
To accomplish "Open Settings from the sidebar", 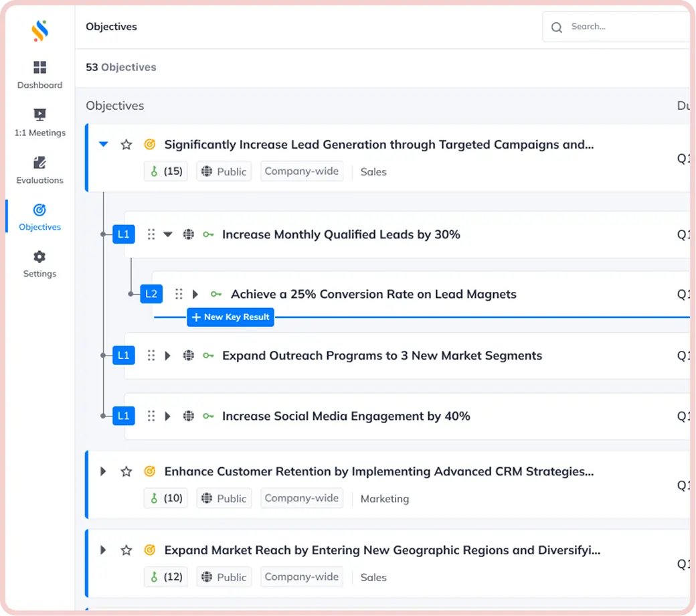I will (x=39, y=264).
